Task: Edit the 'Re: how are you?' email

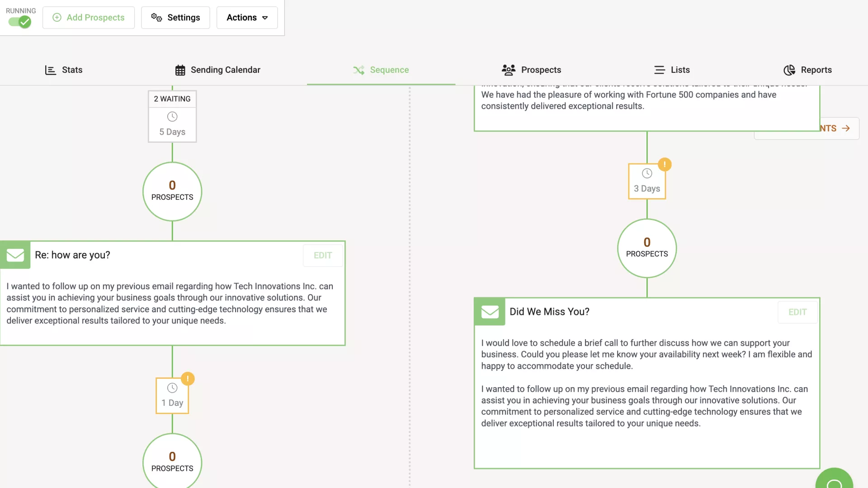Action: (x=323, y=255)
